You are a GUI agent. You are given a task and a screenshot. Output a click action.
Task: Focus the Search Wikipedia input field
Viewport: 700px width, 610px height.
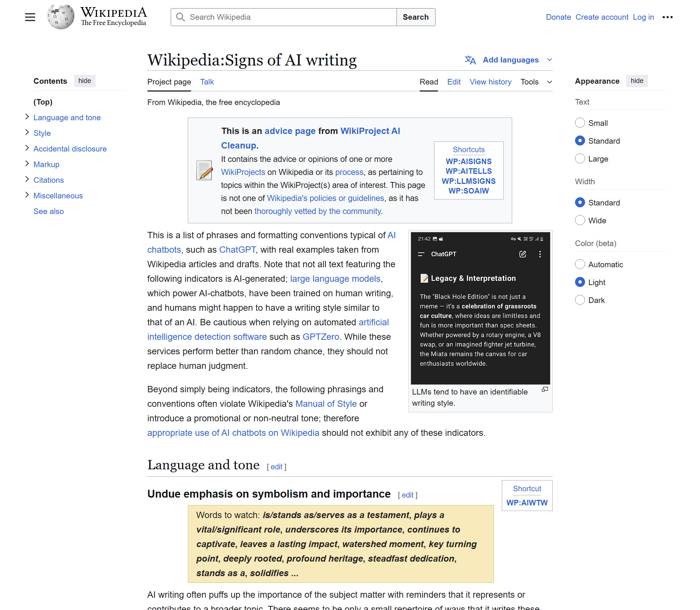pos(284,17)
